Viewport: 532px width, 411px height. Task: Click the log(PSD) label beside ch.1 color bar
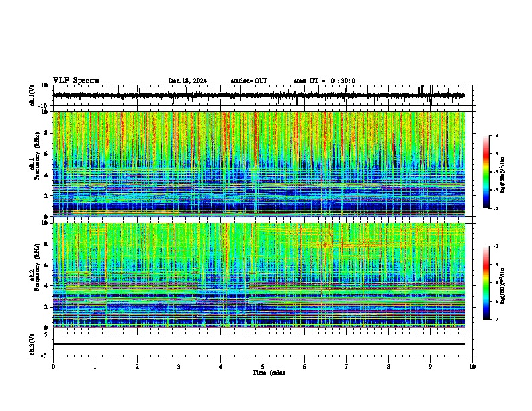502,175
